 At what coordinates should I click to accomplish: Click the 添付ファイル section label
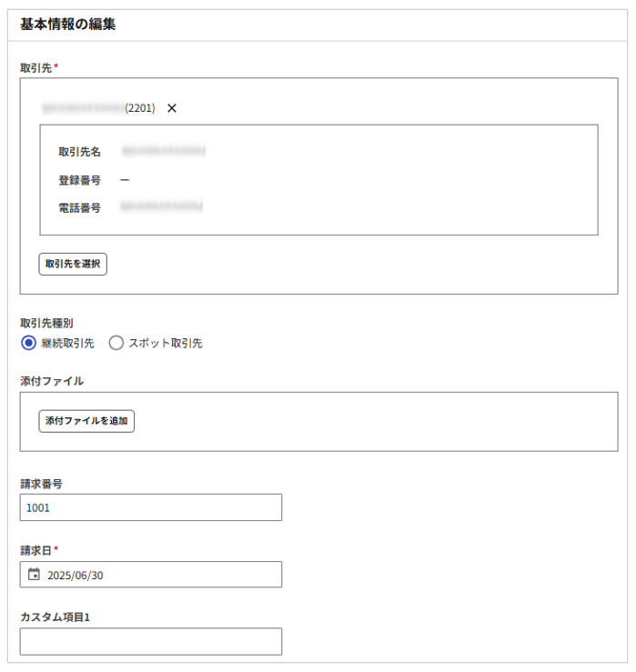click(52, 380)
